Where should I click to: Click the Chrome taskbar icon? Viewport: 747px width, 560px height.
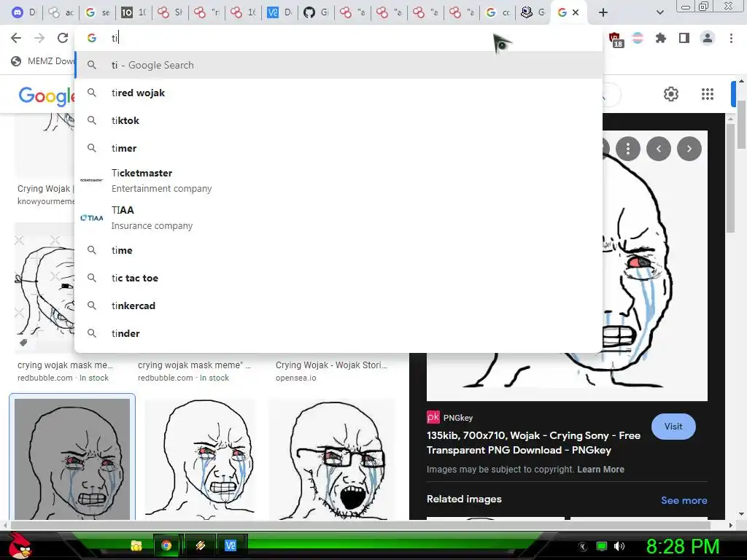(166, 545)
